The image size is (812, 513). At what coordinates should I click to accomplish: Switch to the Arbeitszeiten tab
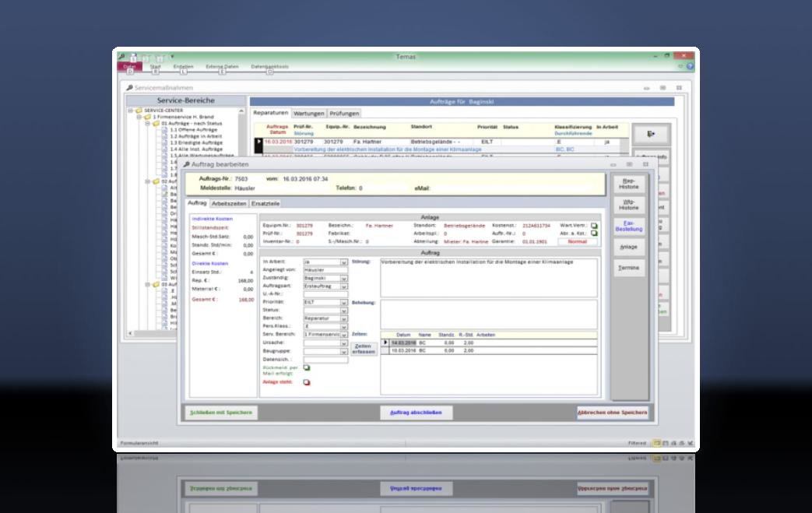coord(229,203)
